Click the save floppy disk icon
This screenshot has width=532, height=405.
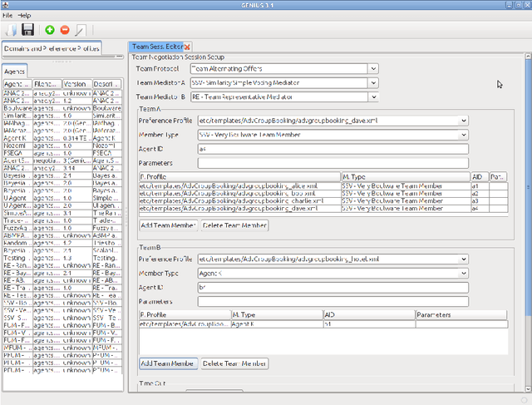point(27,30)
